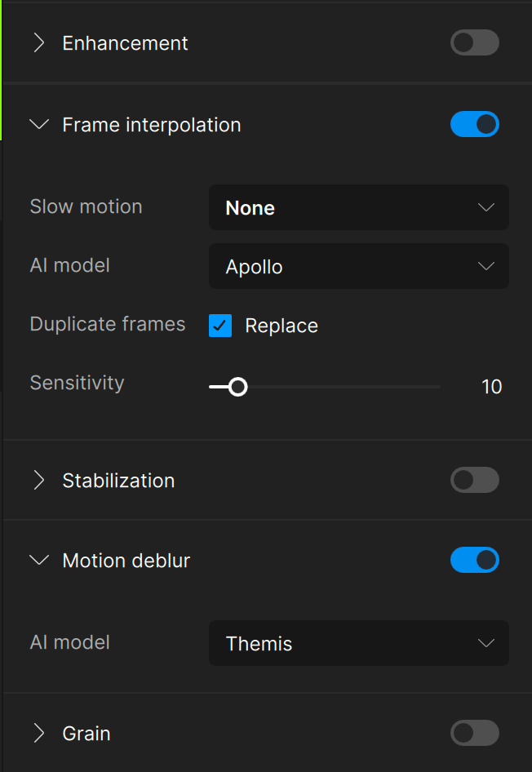Open the Apollo AI model dropdown
The width and height of the screenshot is (532, 772).
pyautogui.click(x=358, y=267)
